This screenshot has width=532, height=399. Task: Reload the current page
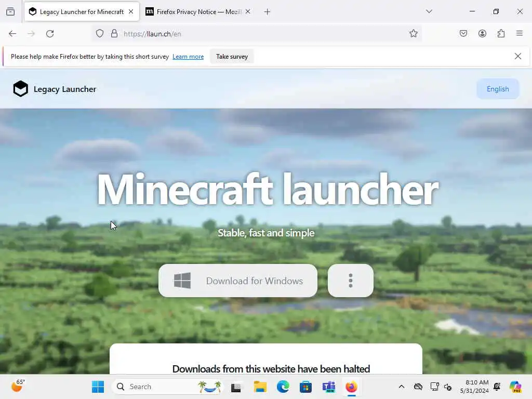pyautogui.click(x=50, y=34)
